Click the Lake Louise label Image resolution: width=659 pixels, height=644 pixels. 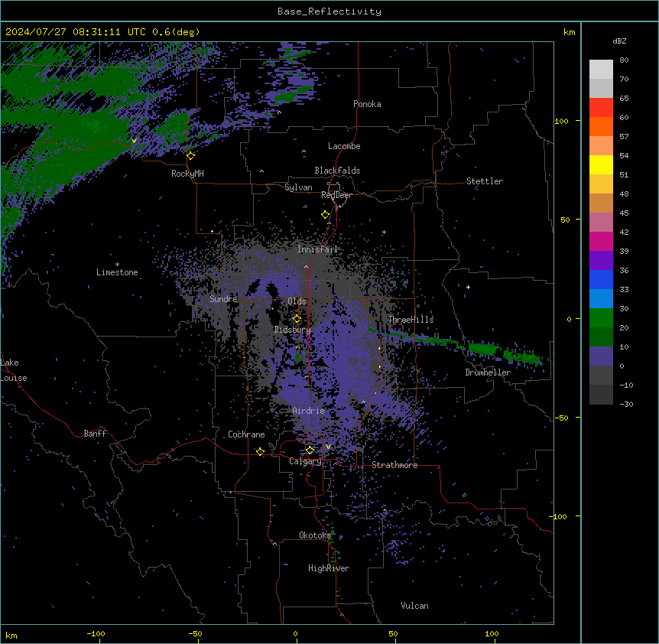pyautogui.click(x=12, y=370)
